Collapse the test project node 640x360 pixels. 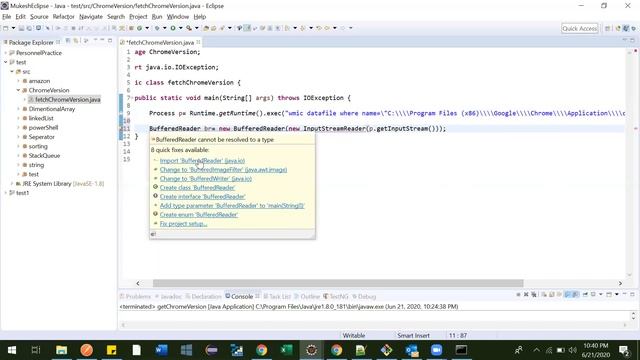pyautogui.click(x=6, y=62)
